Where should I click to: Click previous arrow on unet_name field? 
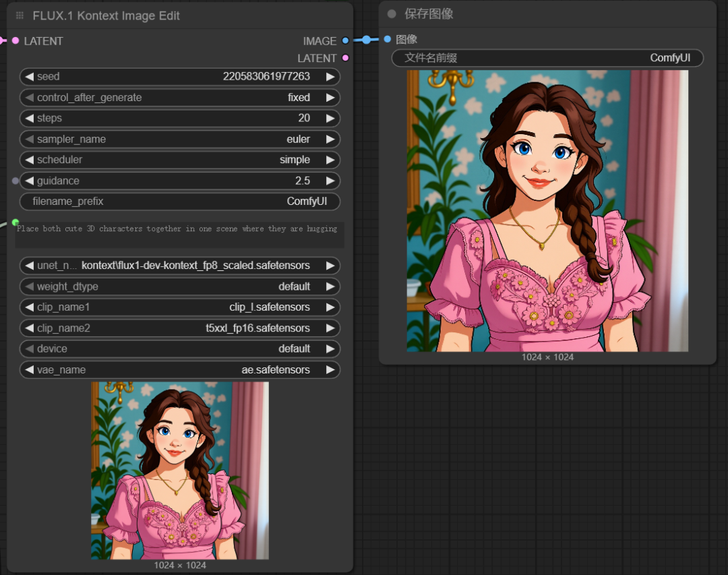point(29,266)
